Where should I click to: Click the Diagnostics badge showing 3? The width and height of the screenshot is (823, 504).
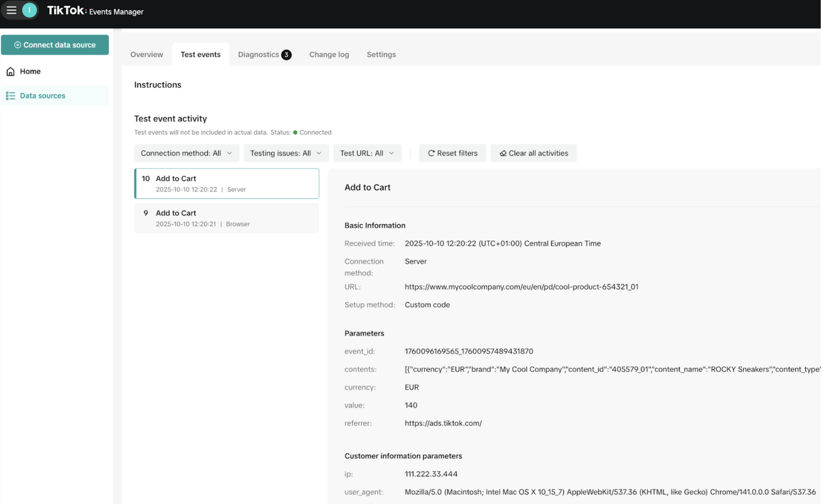pyautogui.click(x=286, y=55)
